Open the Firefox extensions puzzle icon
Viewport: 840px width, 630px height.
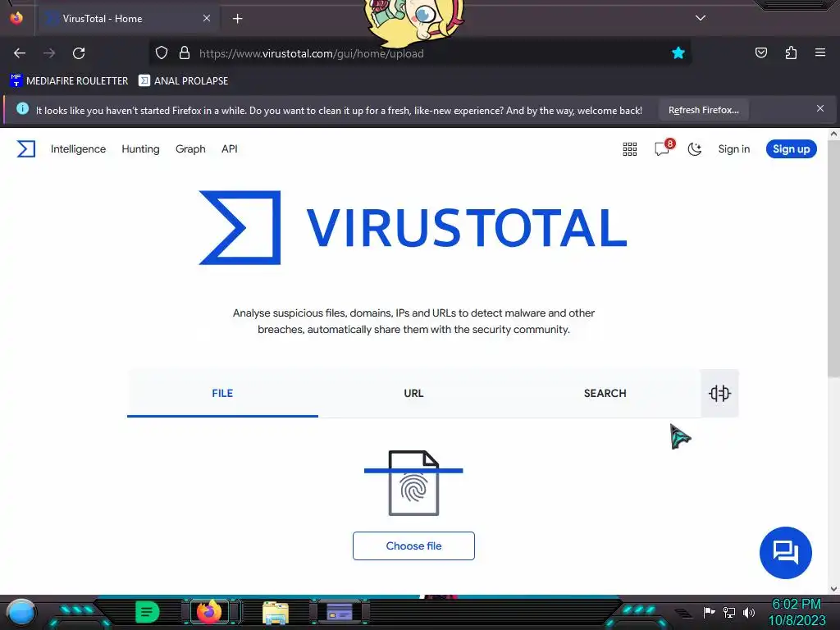(x=791, y=52)
